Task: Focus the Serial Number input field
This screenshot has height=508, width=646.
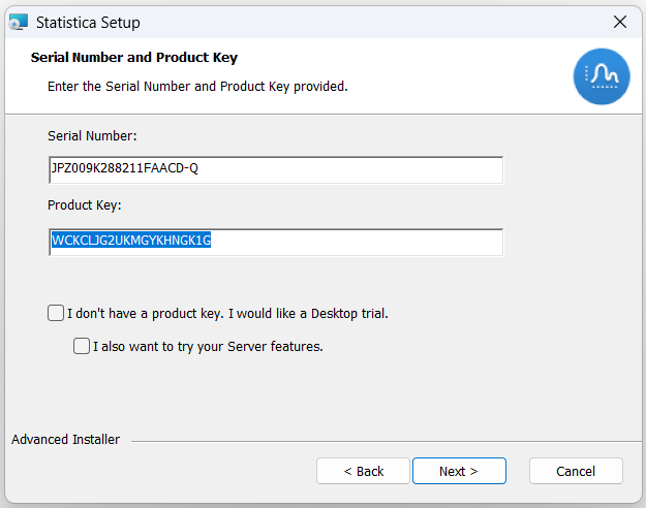Action: coord(276,170)
